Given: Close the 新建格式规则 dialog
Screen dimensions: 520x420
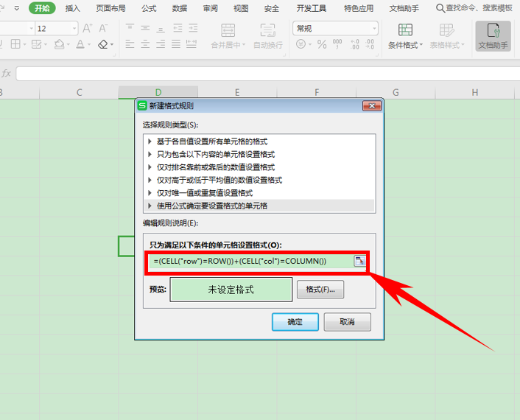Looking at the screenshot, I should click(x=372, y=106).
